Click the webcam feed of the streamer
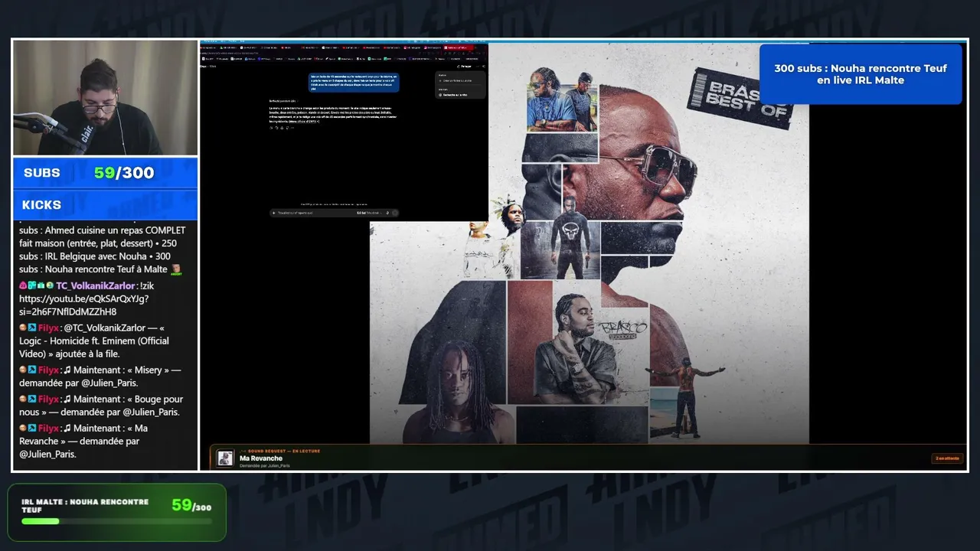980x551 pixels. click(106, 98)
